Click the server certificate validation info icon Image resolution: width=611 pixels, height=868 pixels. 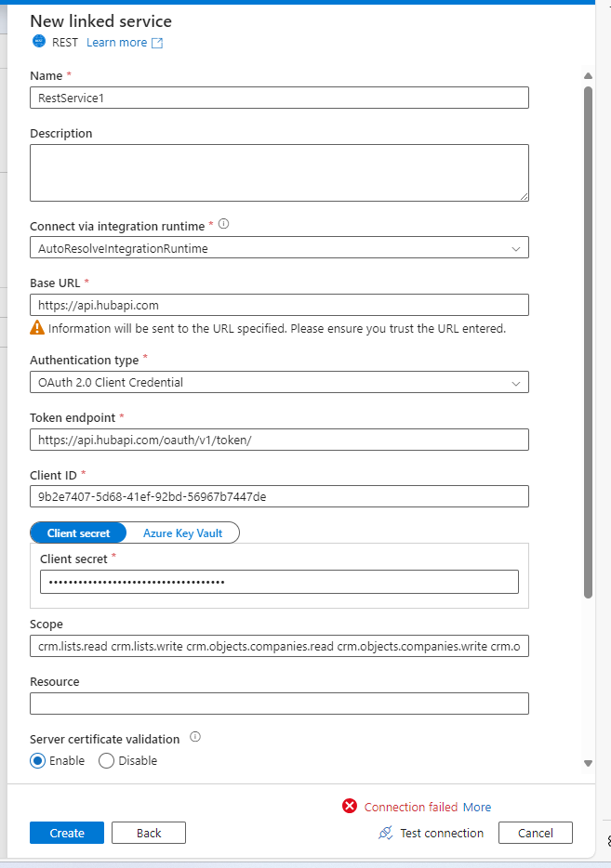(195, 737)
